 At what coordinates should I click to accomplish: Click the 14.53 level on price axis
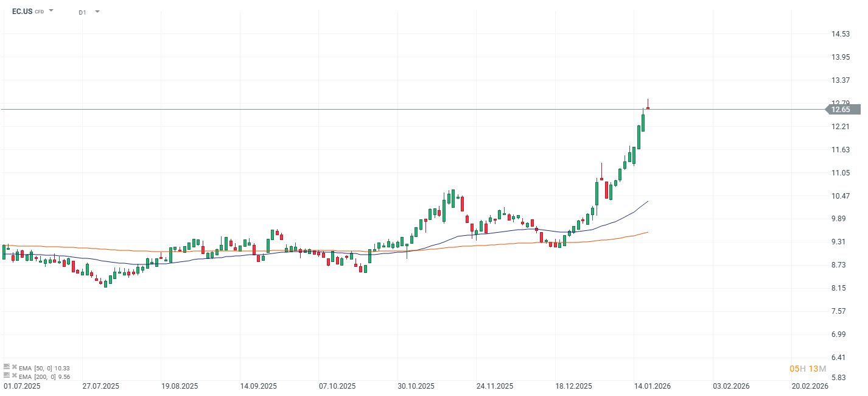[841, 34]
